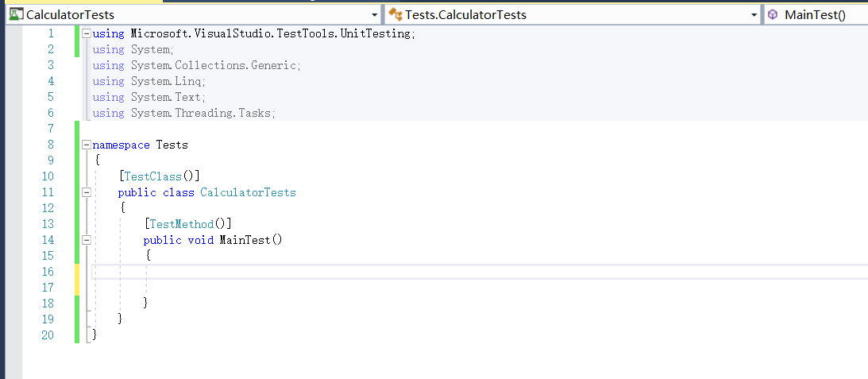Open the Tests.CalculatorTests type dropdown arrow
Image resolution: width=868 pixels, height=379 pixels.
[754, 15]
